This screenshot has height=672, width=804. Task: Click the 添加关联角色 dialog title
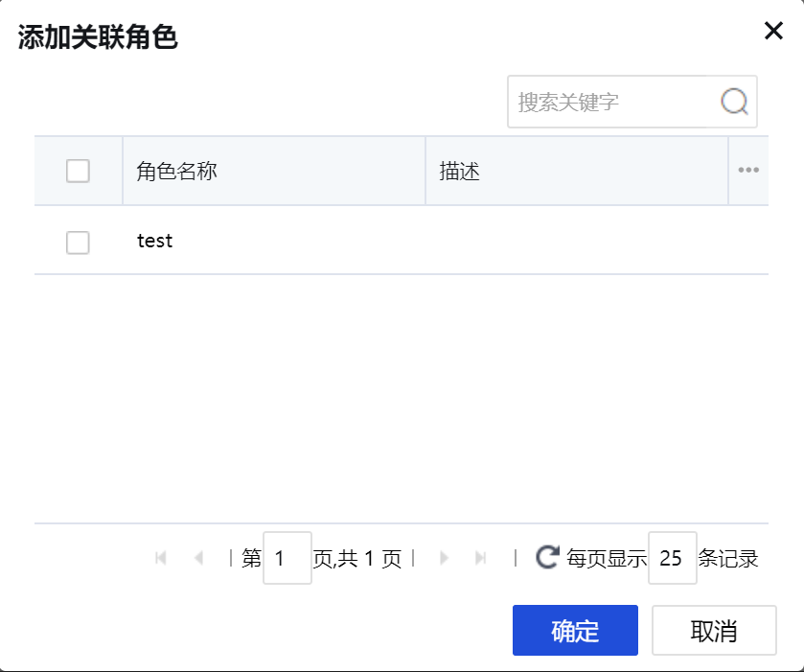pyautogui.click(x=98, y=37)
